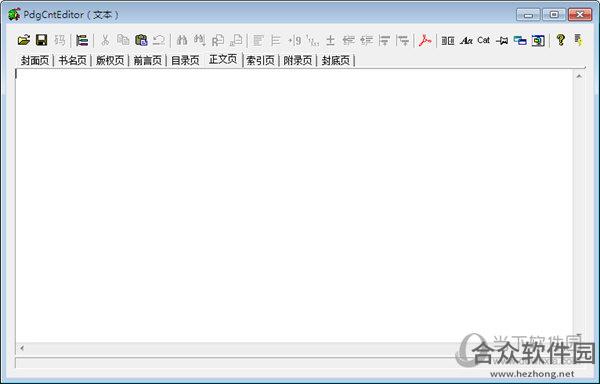The height and width of the screenshot is (384, 600).
Task: Click the Cat toolbar icon
Action: (x=484, y=40)
